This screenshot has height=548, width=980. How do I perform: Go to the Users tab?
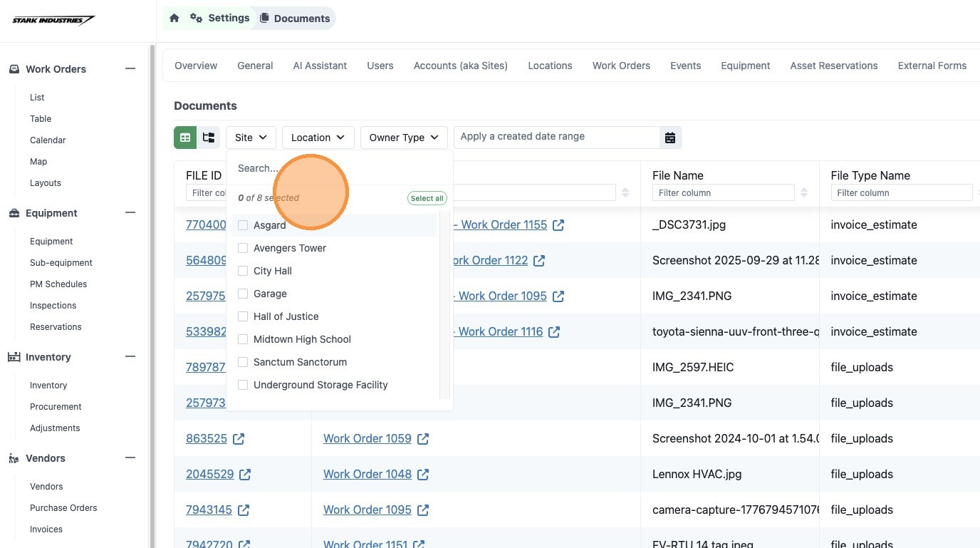coord(380,66)
